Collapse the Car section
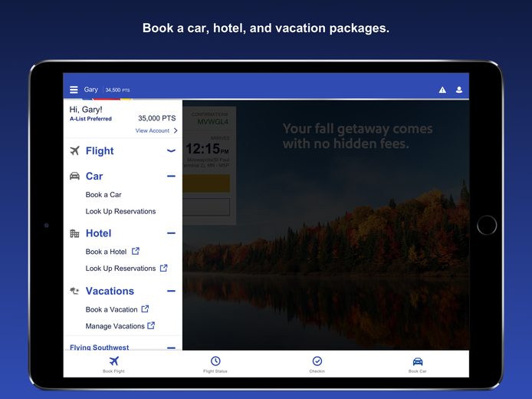532x399 pixels. tap(172, 176)
